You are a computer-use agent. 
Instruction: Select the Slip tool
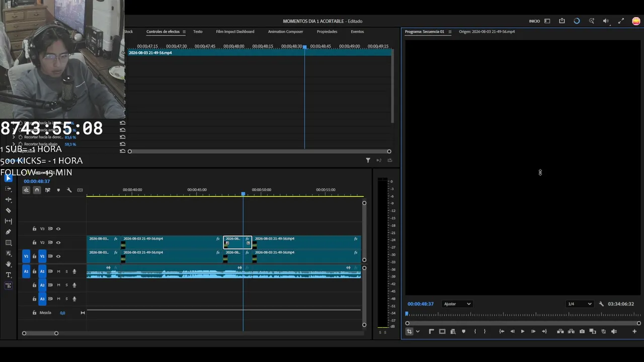click(x=9, y=221)
